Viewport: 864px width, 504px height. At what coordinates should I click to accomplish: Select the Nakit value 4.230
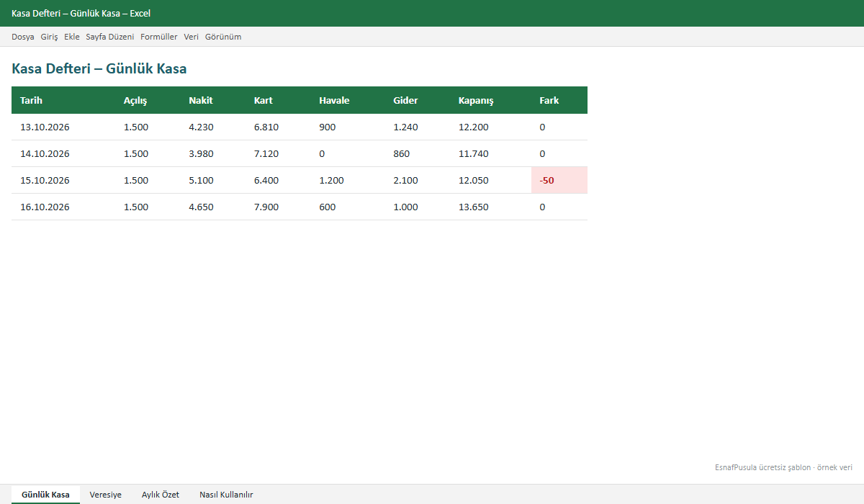[212, 127]
